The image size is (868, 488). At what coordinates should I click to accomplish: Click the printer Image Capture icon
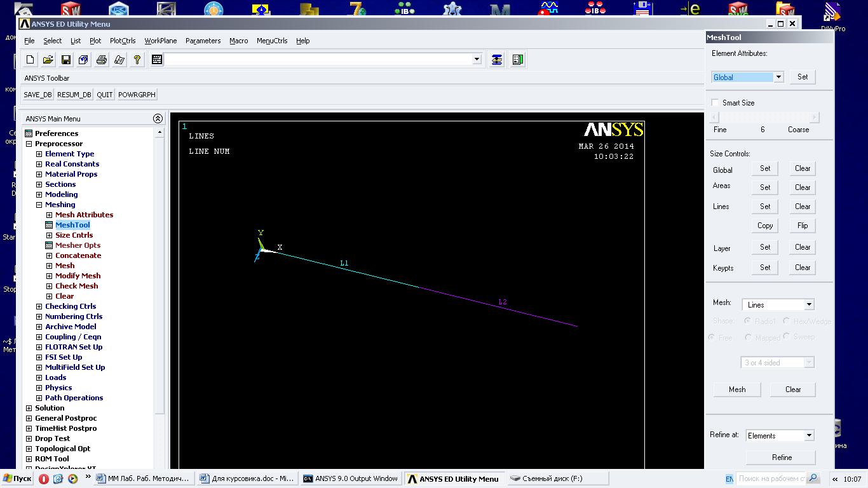point(101,60)
